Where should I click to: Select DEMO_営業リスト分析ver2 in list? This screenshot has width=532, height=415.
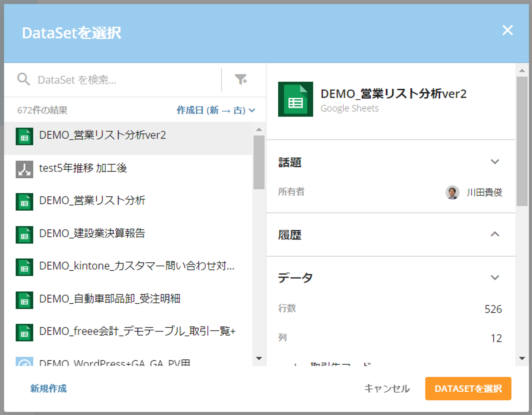(128, 138)
